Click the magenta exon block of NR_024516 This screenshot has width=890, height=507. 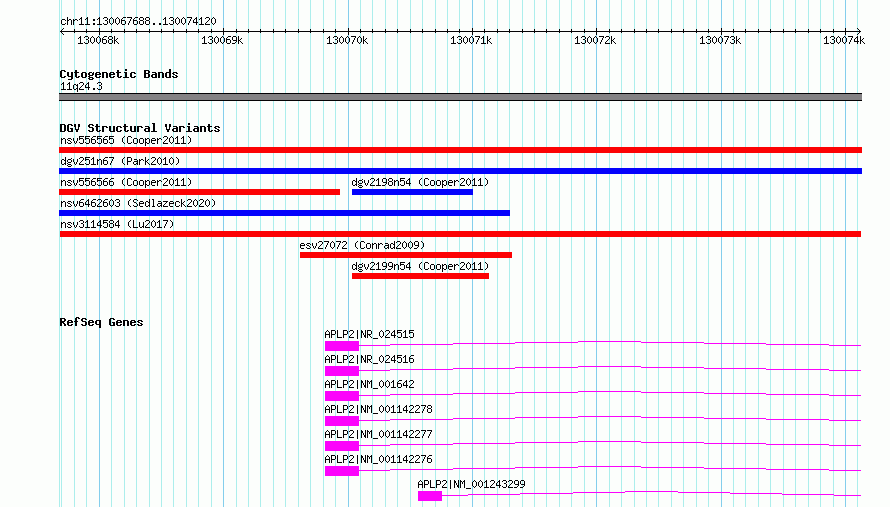click(x=342, y=371)
